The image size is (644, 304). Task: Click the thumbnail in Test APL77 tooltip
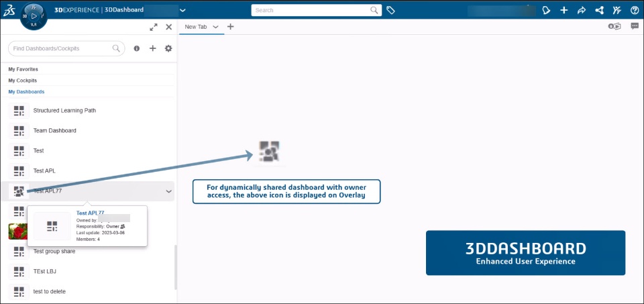pos(52,226)
